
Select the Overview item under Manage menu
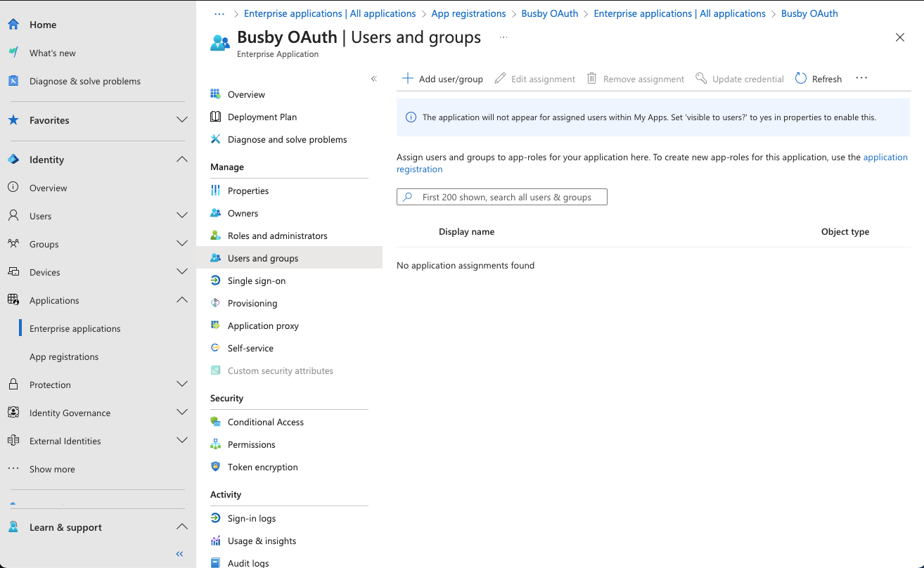coord(246,94)
